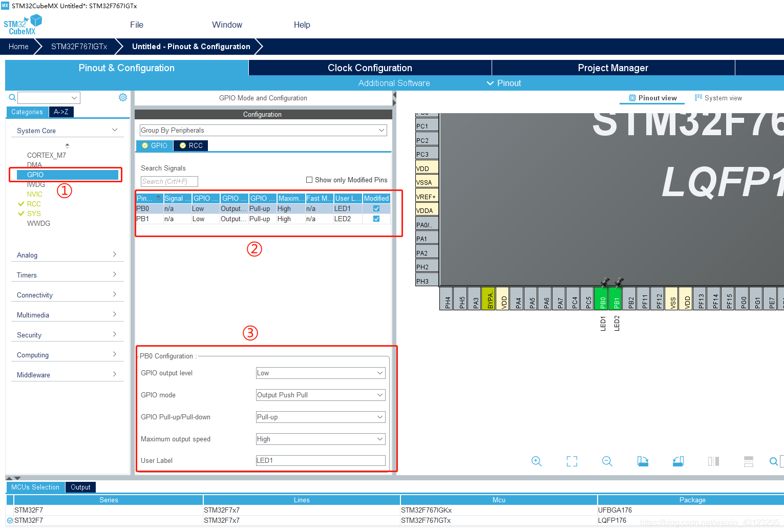This screenshot has width=784, height=532.
Task: Select the VDDA pin on chip
Action: tap(427, 210)
